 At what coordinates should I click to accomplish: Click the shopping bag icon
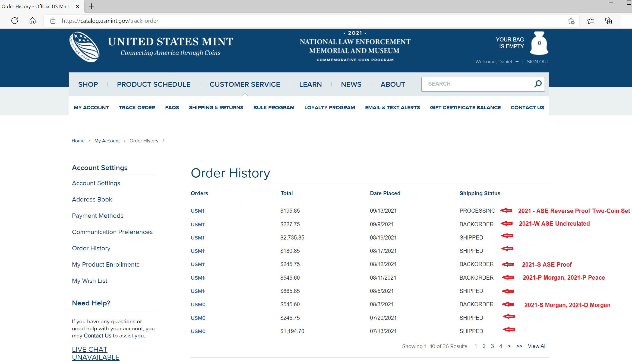tap(539, 43)
